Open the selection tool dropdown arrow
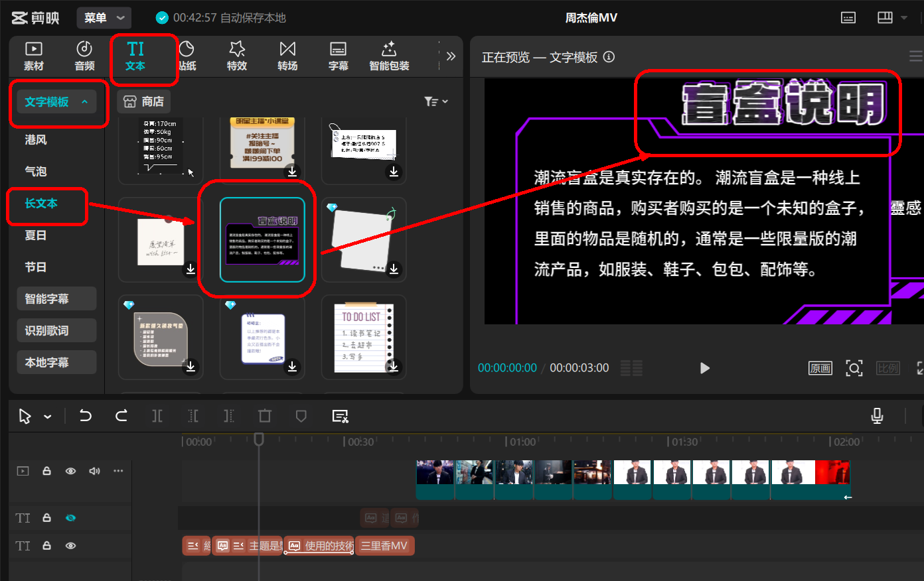Screen dimensions: 924x581 coord(48,417)
